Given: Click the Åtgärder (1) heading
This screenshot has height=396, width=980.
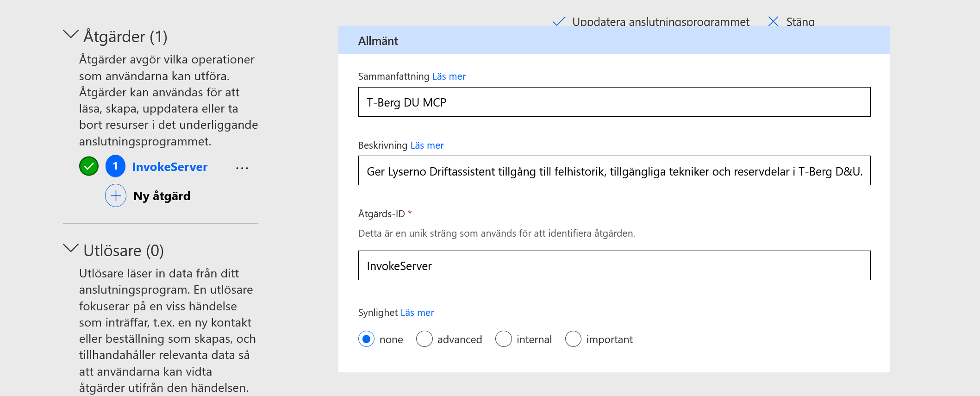Looking at the screenshot, I should (125, 36).
